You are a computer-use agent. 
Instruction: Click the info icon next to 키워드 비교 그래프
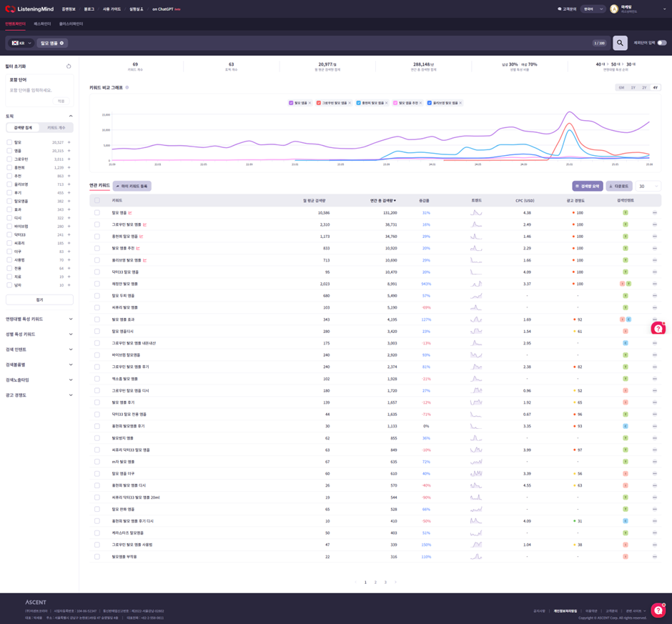[x=127, y=87]
